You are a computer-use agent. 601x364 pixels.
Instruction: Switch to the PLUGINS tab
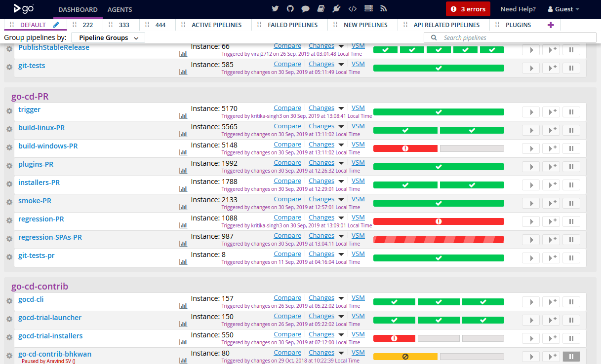point(518,25)
